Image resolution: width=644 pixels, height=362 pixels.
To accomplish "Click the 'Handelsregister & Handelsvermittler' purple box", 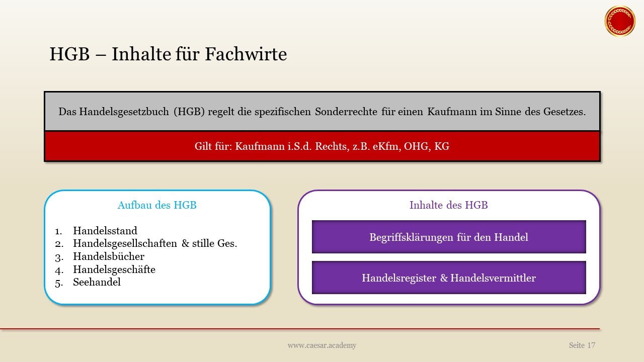I will coord(449,278).
